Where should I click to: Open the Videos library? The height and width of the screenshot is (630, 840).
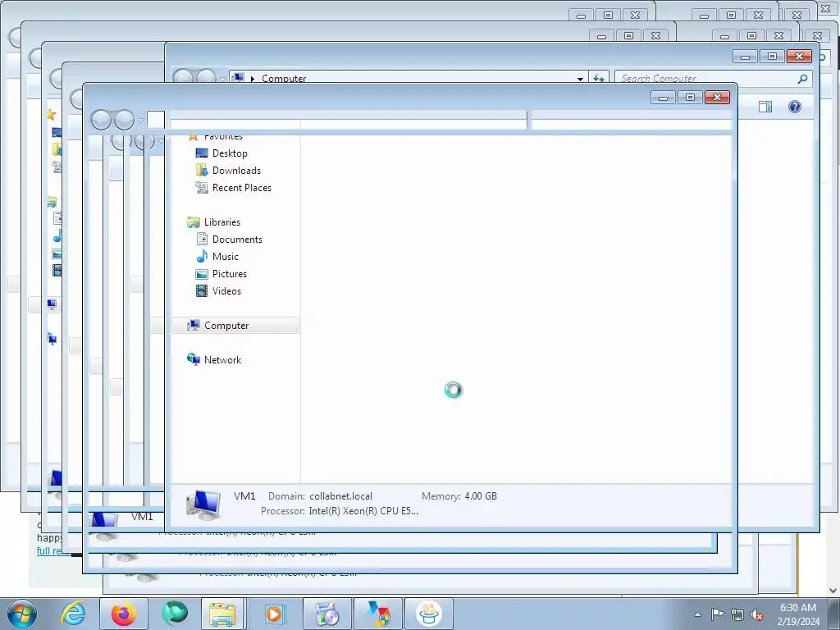point(226,291)
